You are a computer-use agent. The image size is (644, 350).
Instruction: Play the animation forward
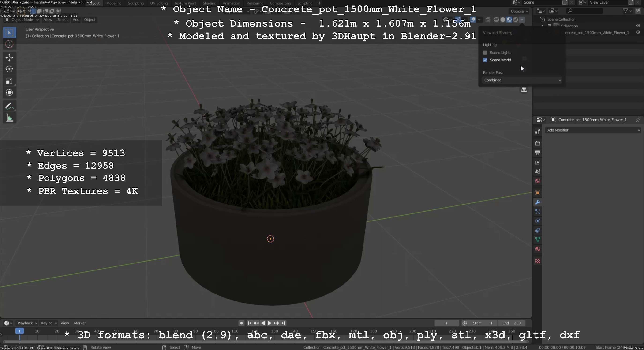[270, 323]
